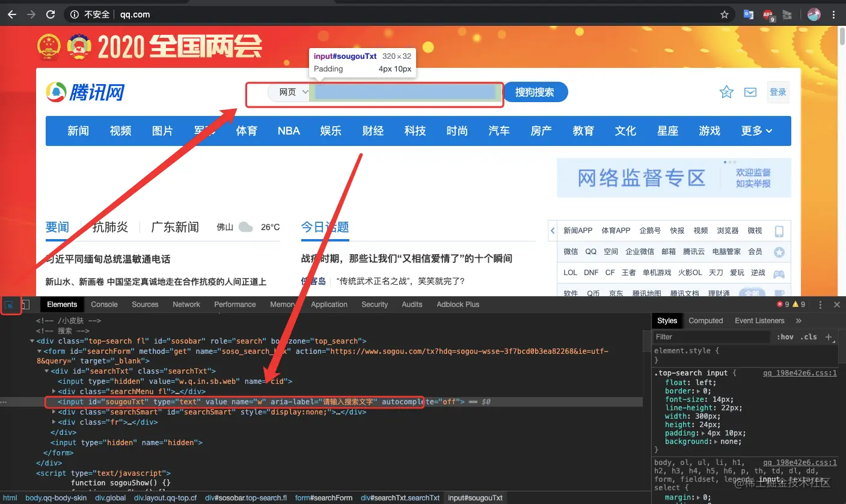Expand the div id="searchSmart" node
Screen dimensions: 846x504
click(54, 412)
